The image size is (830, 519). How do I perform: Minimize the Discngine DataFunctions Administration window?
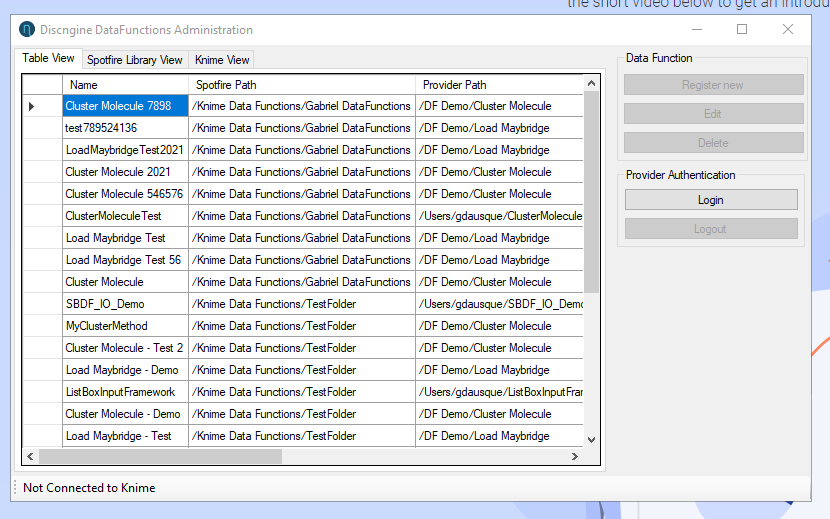coord(697,29)
